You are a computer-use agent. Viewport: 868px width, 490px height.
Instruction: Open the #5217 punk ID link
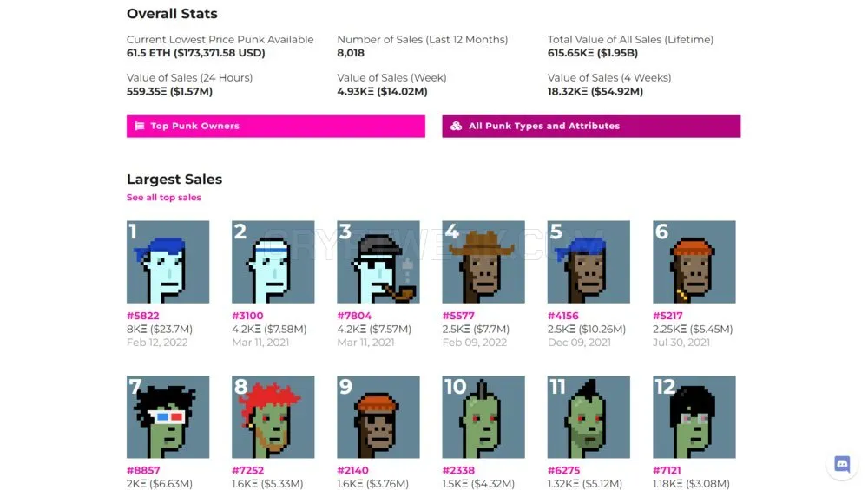tap(667, 316)
